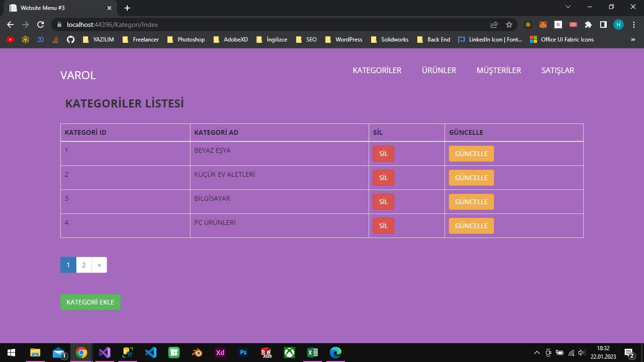
Task: Open GitHub from the bookmarks bar
Action: 71,40
